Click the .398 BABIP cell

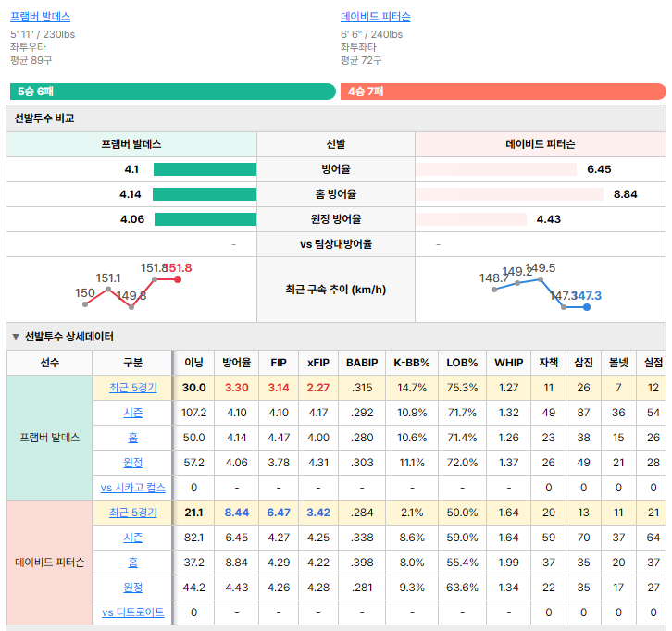coord(362,563)
